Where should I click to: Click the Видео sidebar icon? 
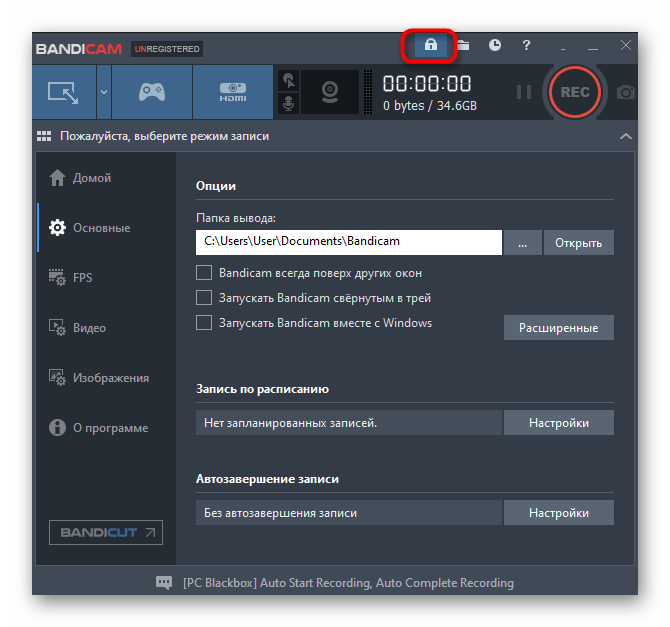click(x=57, y=328)
